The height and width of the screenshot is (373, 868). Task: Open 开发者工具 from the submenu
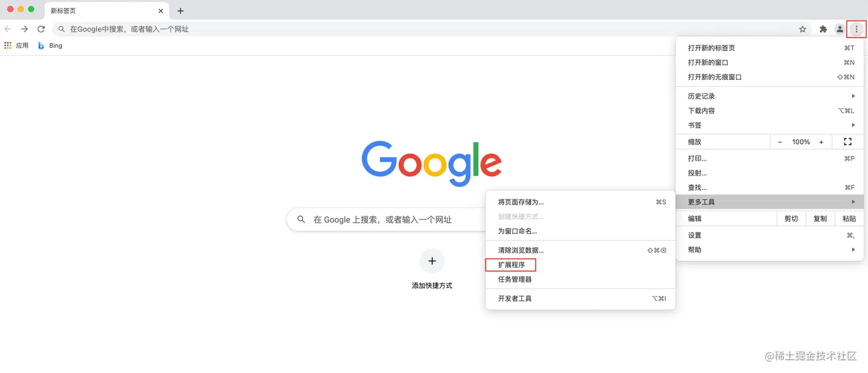click(x=580, y=298)
